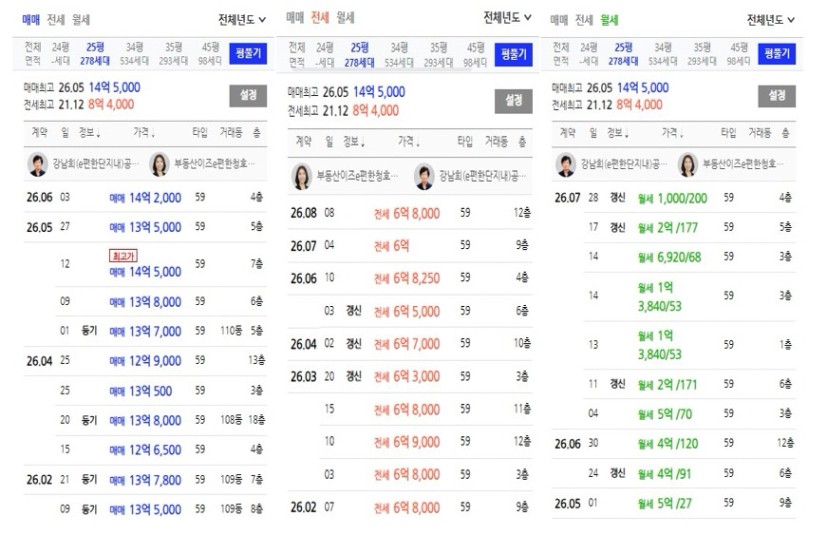The height and width of the screenshot is (535, 827).
Task: Select 35평 293세대 filter in middle panel
Action: coord(438,55)
